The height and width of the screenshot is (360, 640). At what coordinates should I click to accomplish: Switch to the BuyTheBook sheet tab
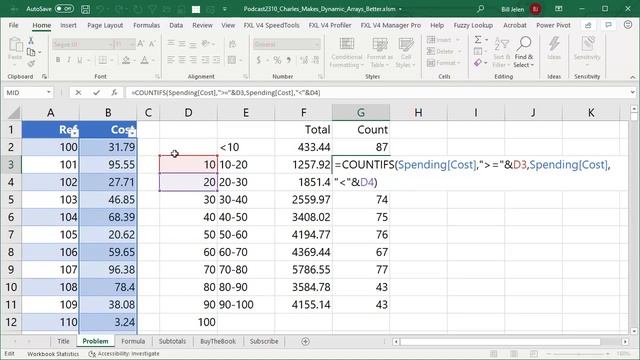point(218,341)
